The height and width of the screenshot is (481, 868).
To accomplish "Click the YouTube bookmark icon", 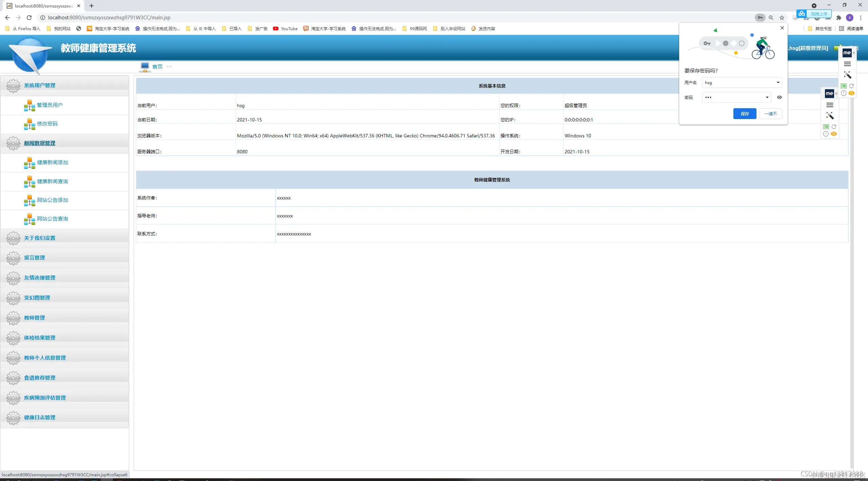I will click(x=276, y=29).
